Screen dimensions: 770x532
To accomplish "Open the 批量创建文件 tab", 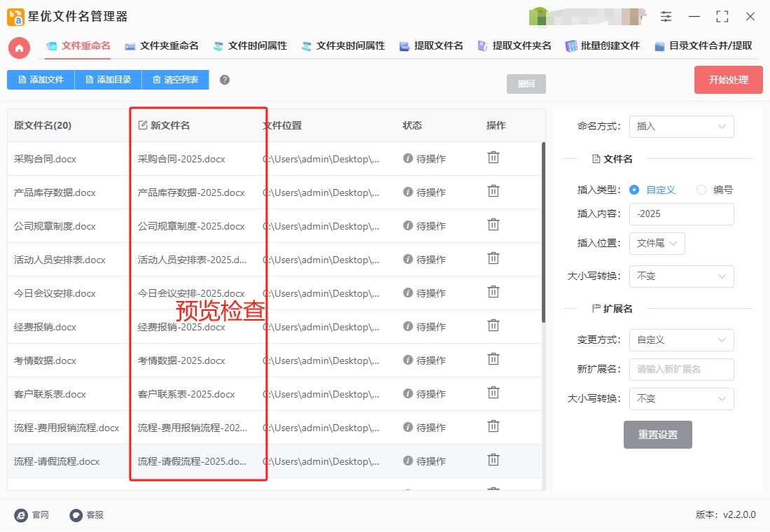I will pyautogui.click(x=602, y=46).
